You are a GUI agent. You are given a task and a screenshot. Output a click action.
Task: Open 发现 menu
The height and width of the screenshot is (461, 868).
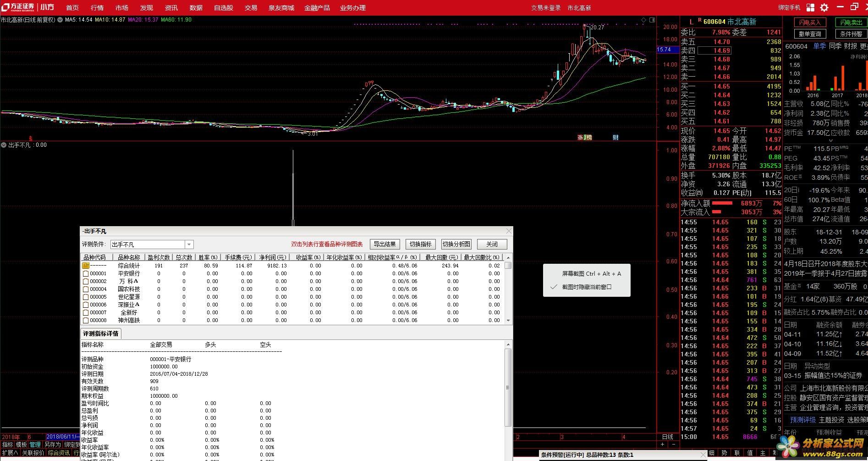coord(147,8)
